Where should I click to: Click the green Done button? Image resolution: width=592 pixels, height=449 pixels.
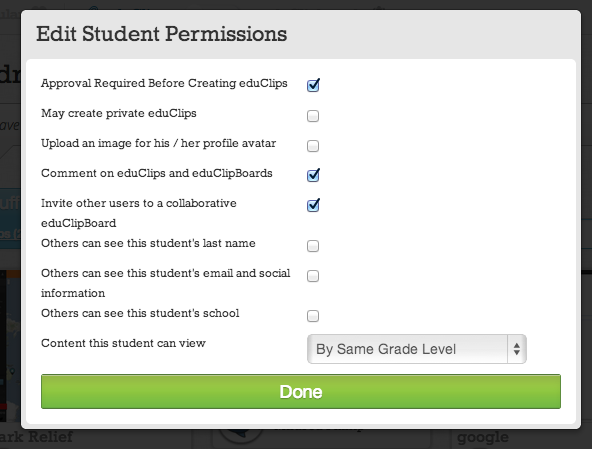click(x=301, y=392)
